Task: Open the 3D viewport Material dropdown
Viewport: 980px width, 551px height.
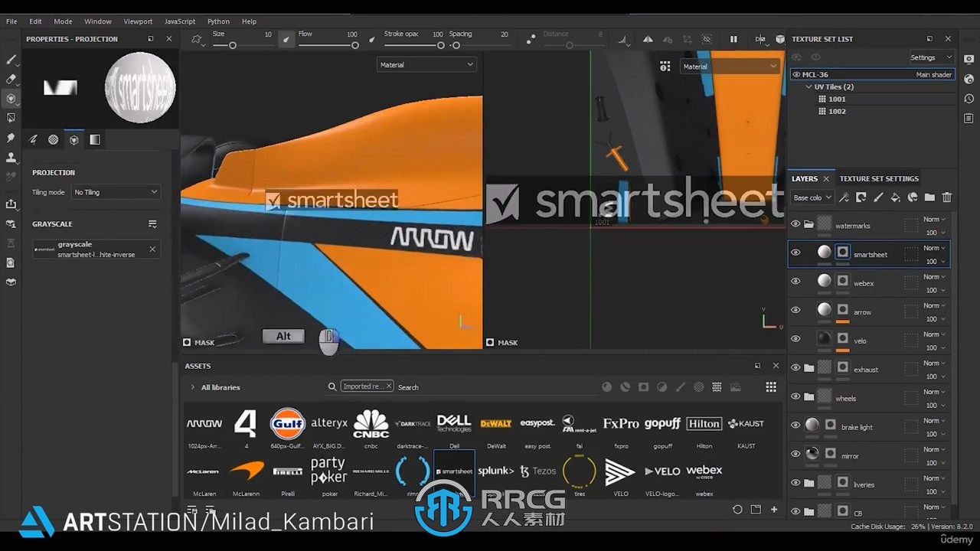Action: [426, 65]
